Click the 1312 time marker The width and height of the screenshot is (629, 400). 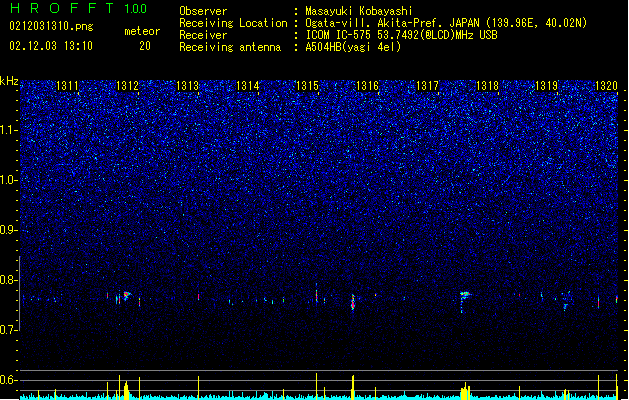click(x=127, y=86)
